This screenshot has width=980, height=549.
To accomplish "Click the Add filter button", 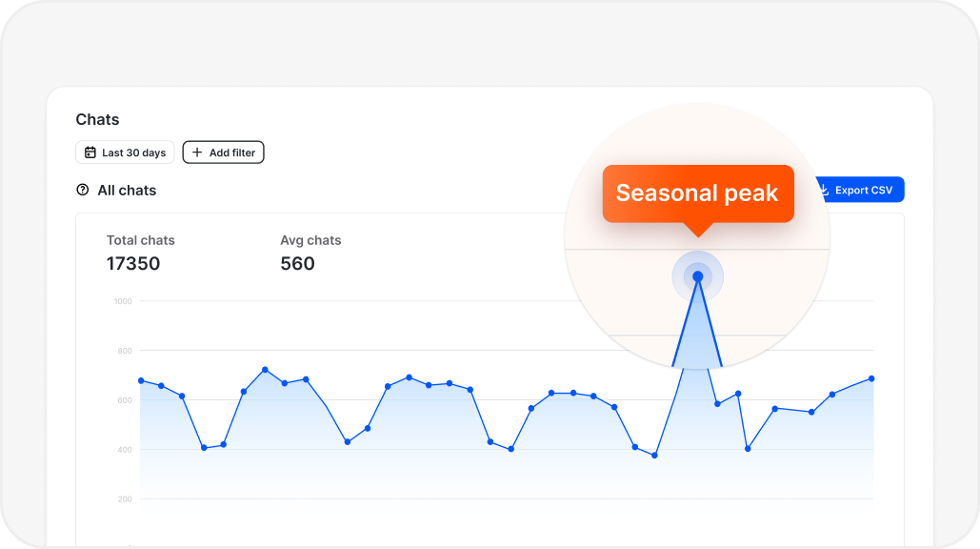I will click(223, 152).
